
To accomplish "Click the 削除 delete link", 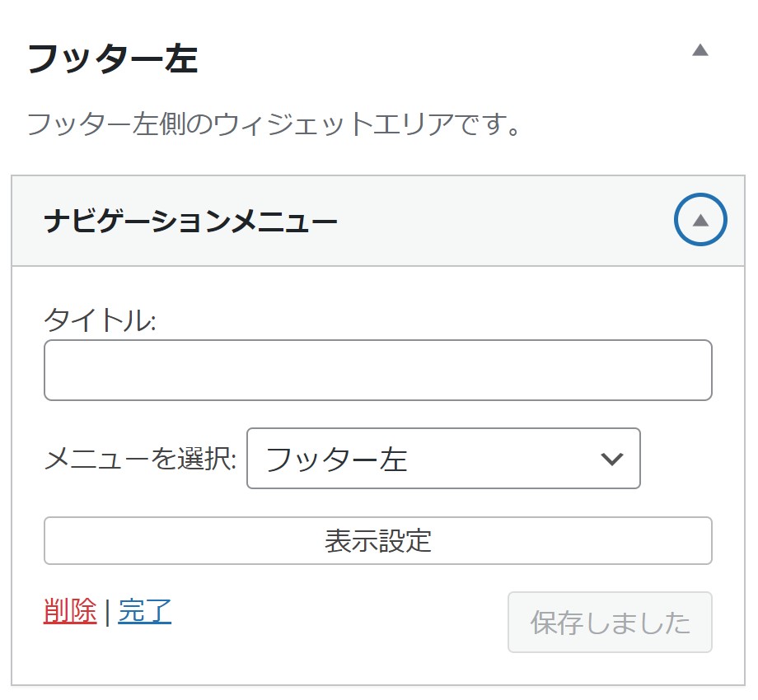I will pyautogui.click(x=70, y=610).
